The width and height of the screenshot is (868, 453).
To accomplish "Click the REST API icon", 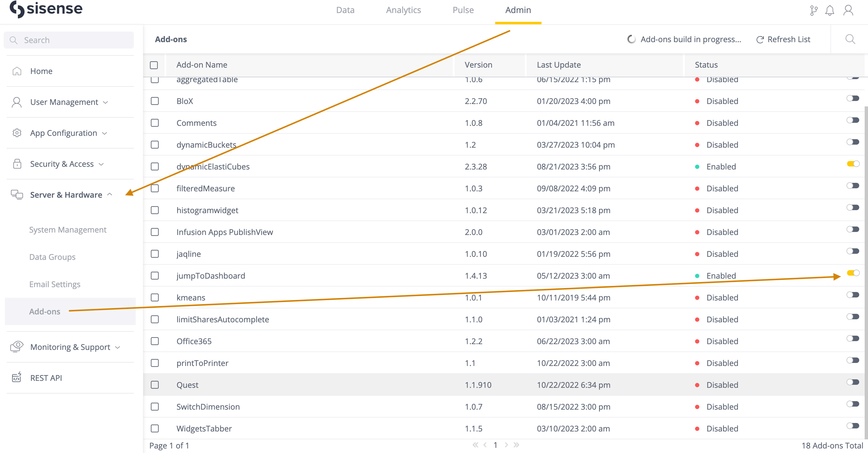I will coord(17,378).
